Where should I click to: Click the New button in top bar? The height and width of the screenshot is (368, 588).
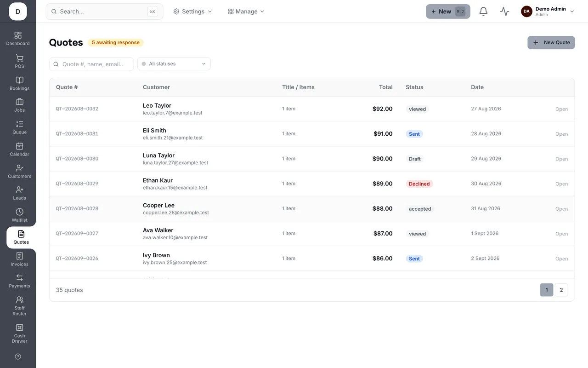click(x=448, y=11)
